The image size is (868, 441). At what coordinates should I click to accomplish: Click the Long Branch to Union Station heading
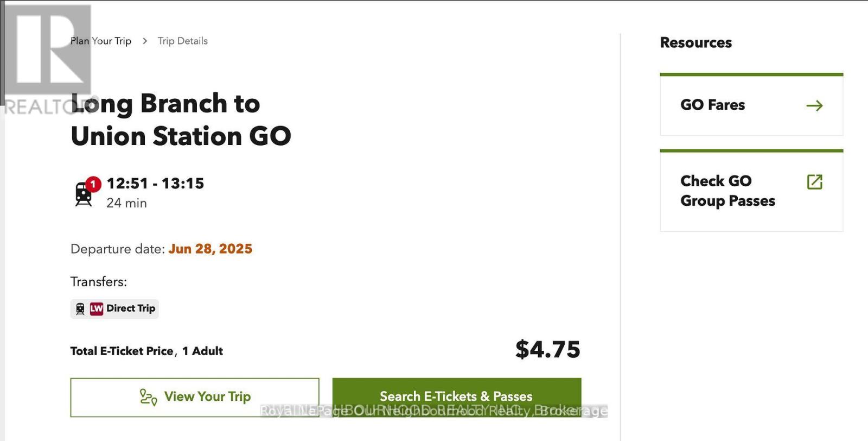pos(181,119)
